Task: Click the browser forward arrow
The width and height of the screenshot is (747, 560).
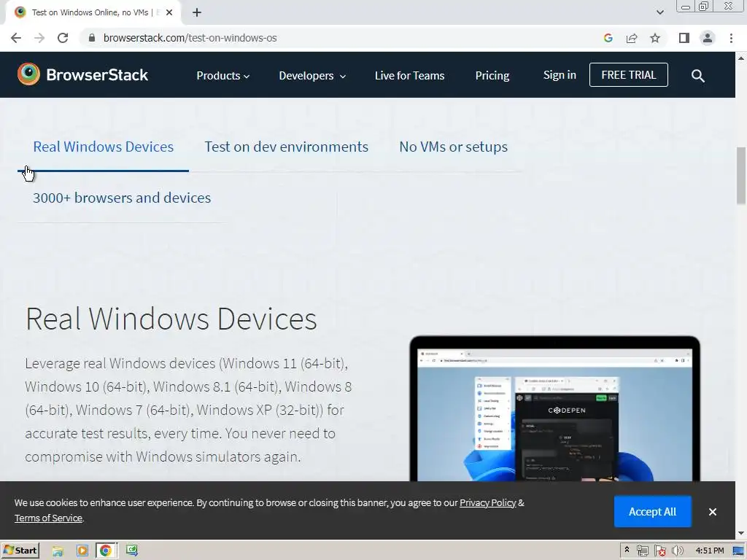Action: (39, 38)
